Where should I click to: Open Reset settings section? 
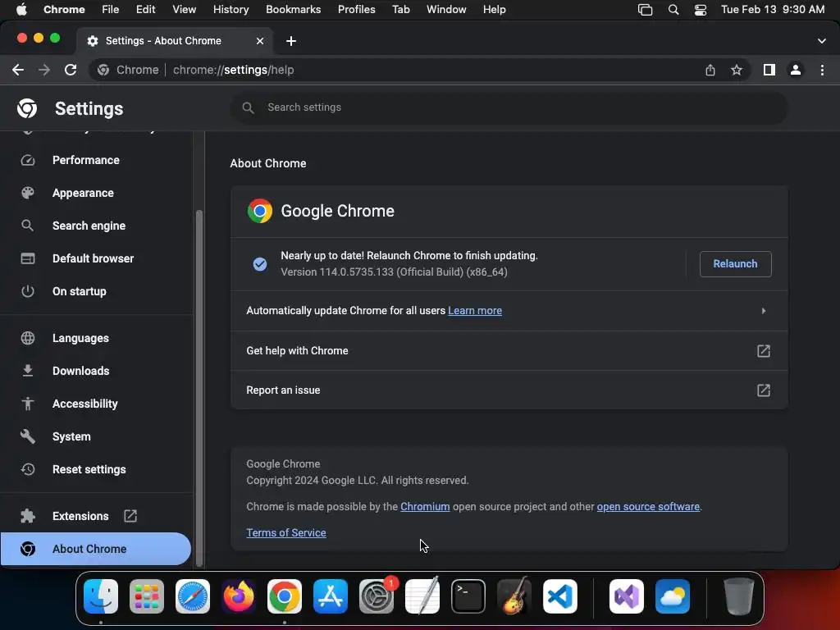89,470
